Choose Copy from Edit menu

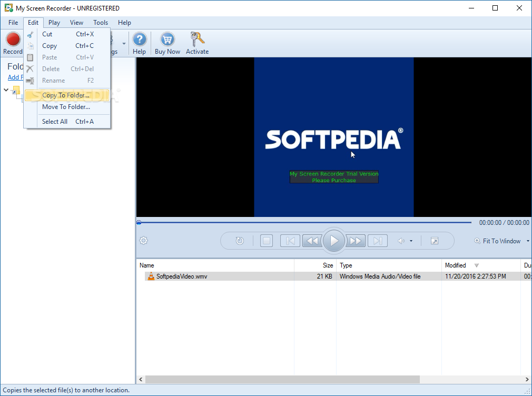(x=67, y=46)
